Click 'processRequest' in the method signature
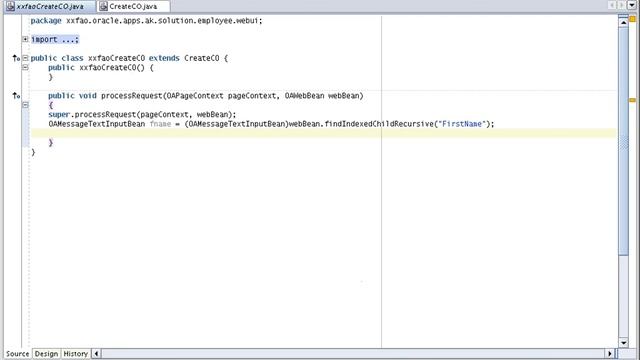This screenshot has height=360, width=640. (x=131, y=96)
